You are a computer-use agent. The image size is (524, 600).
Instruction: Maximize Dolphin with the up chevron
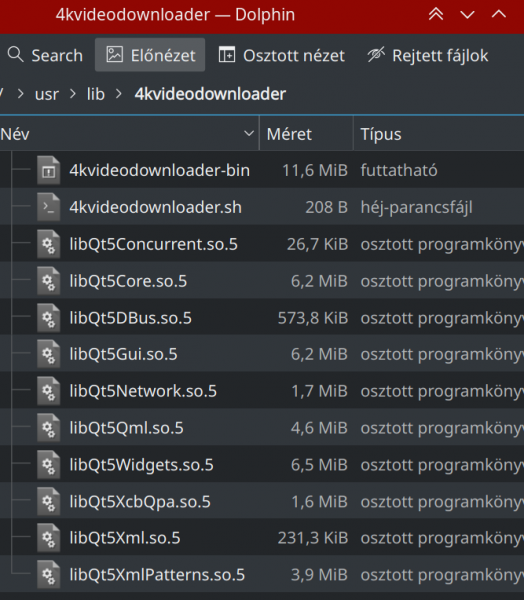click(498, 15)
